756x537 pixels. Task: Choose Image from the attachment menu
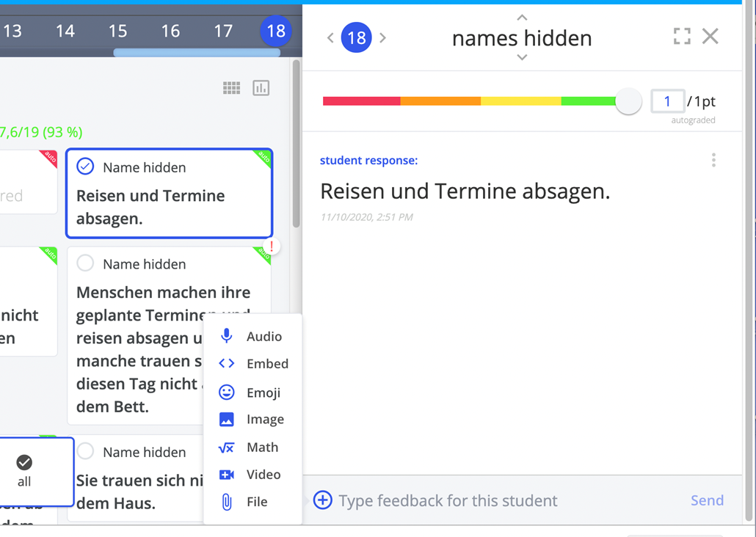coord(252,420)
